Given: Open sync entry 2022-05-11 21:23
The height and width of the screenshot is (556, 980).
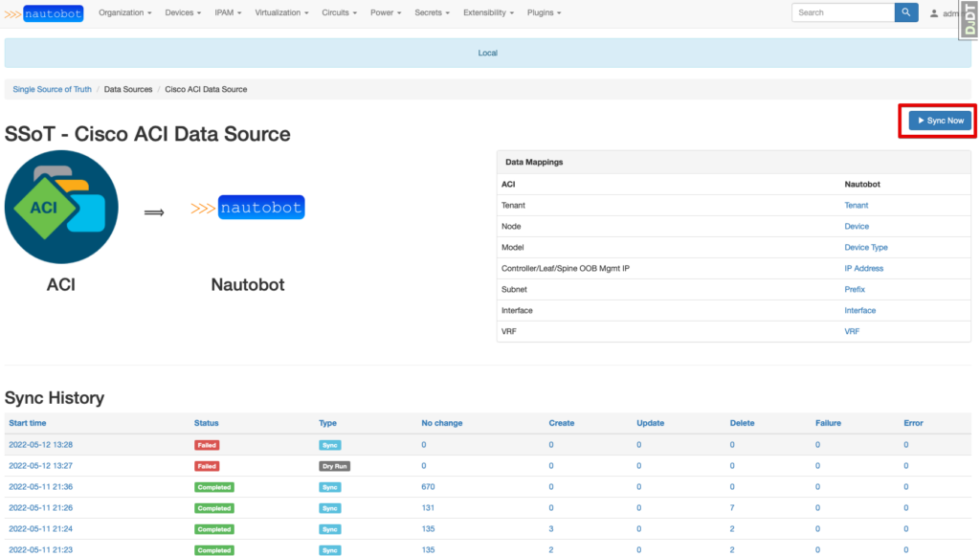Looking at the screenshot, I should 40,549.
